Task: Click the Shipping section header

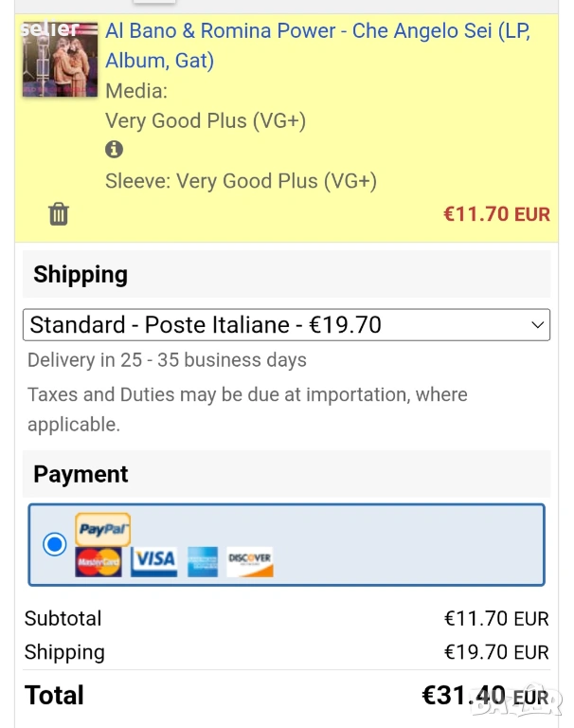Action: point(81,275)
